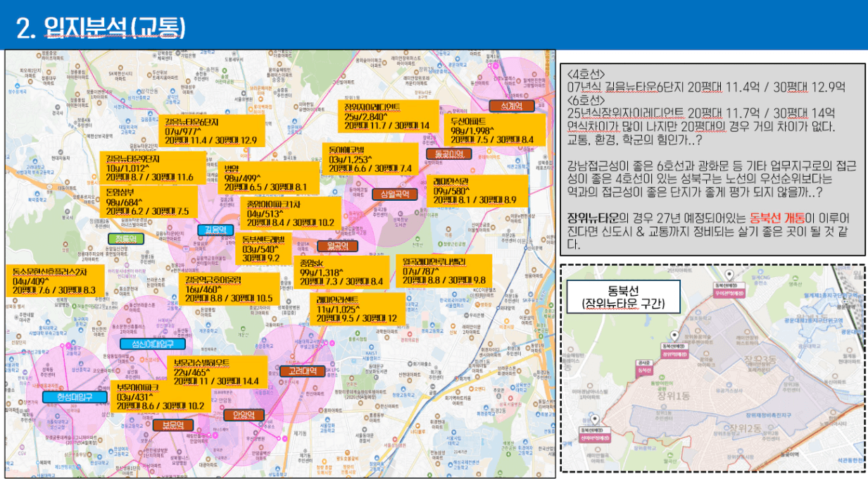Click the map pin above 신미아역(예정) label
Image resolution: width=868 pixels, height=479 pixels.
593,418
